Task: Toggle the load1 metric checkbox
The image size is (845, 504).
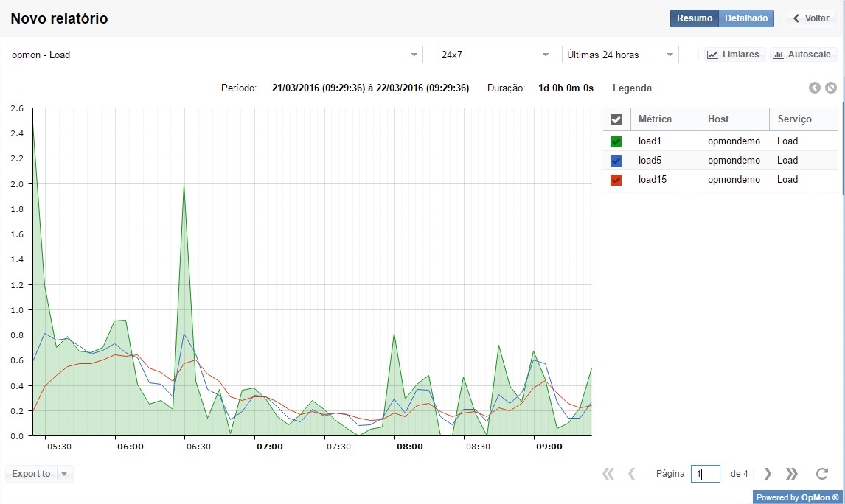Action: pyautogui.click(x=616, y=141)
